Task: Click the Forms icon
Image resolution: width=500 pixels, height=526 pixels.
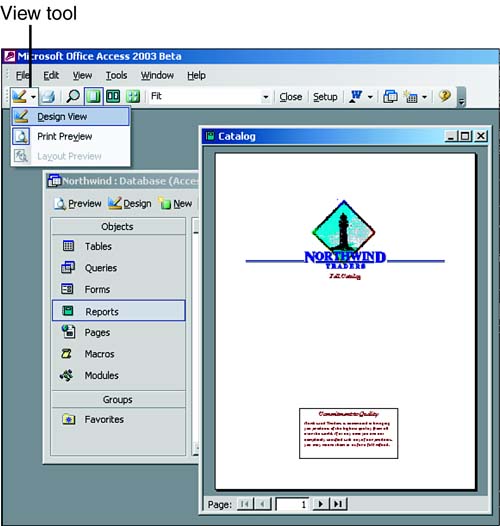Action: (x=67, y=288)
